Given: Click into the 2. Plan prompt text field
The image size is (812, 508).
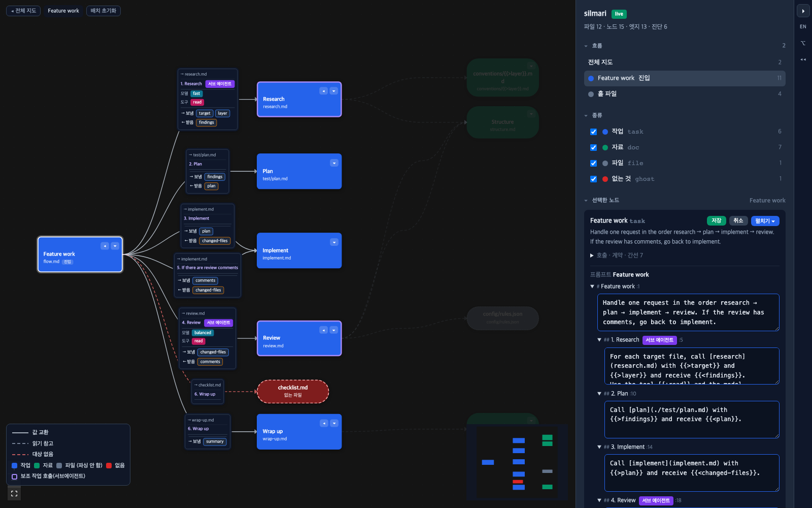Looking at the screenshot, I should (692, 420).
